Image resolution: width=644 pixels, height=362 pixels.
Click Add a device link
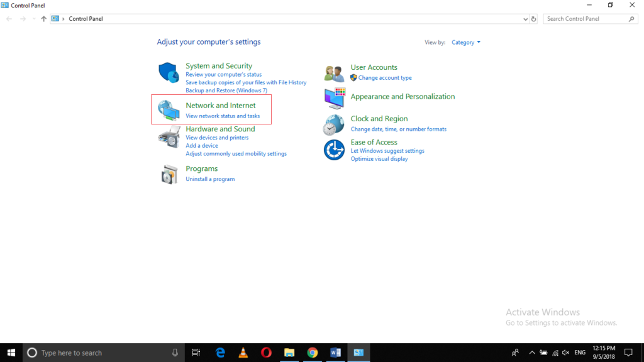[202, 146]
